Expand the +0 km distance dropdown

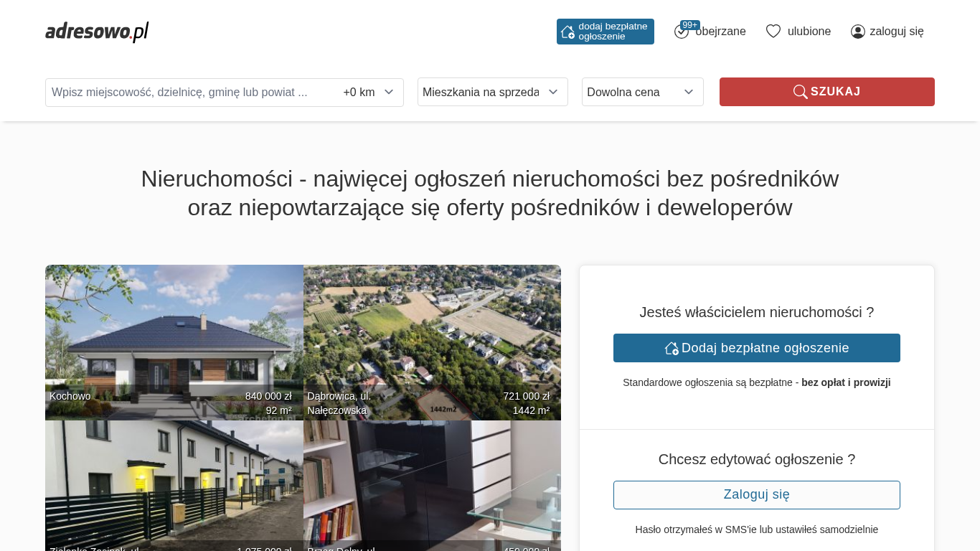369,93
